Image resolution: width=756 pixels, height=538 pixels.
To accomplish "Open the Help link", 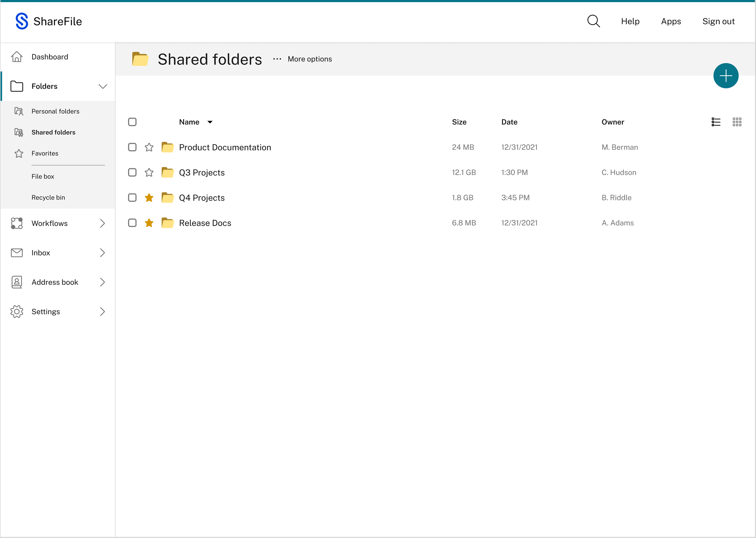I will (630, 21).
